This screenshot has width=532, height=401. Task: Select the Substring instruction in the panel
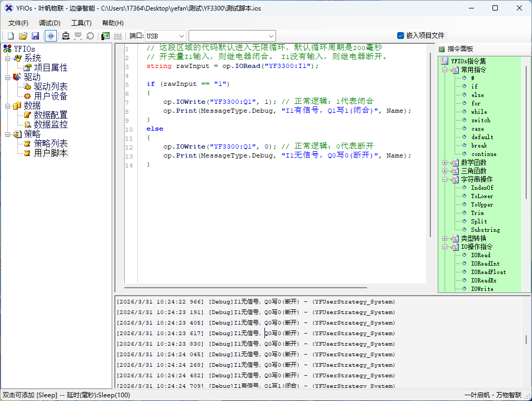pyautogui.click(x=485, y=230)
